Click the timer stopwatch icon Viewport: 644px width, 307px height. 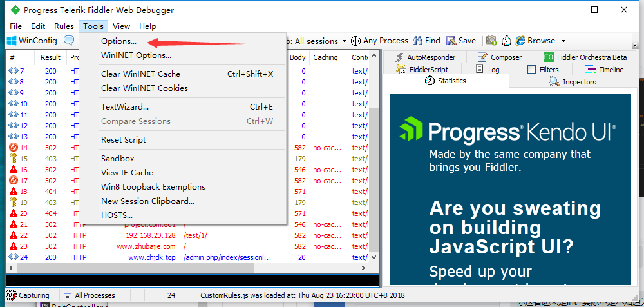pyautogui.click(x=506, y=41)
